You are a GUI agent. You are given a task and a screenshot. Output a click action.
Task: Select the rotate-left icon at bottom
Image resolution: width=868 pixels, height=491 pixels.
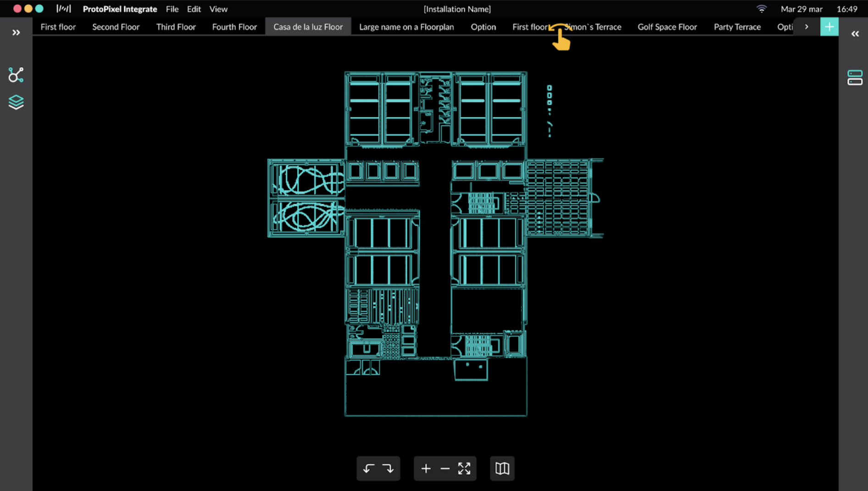(369, 469)
